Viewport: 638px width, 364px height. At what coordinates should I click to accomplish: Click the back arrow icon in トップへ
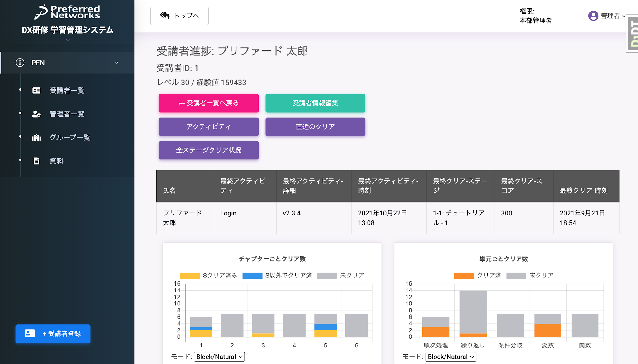coord(164,16)
